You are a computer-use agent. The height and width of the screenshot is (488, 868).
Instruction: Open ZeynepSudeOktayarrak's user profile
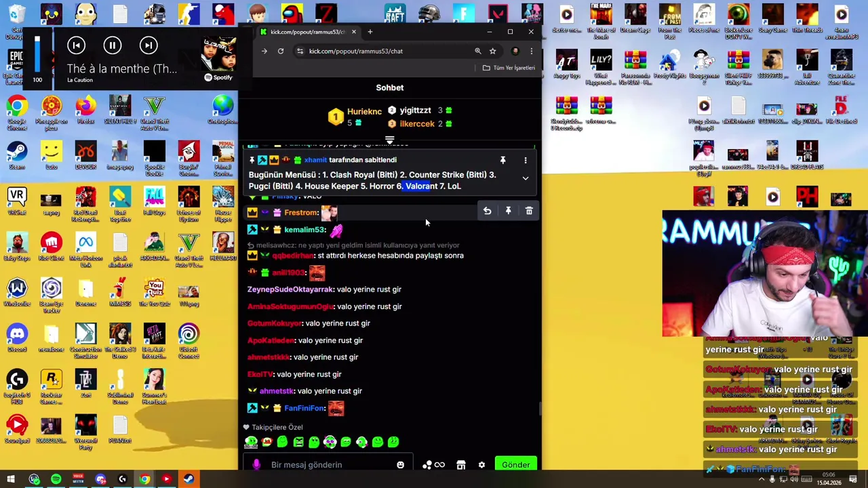click(x=290, y=289)
